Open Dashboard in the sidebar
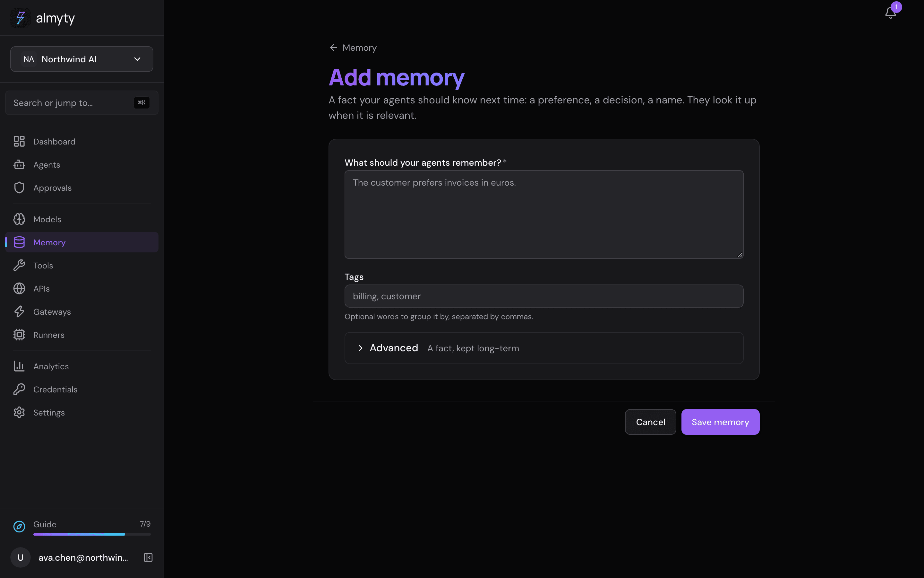 82,141
